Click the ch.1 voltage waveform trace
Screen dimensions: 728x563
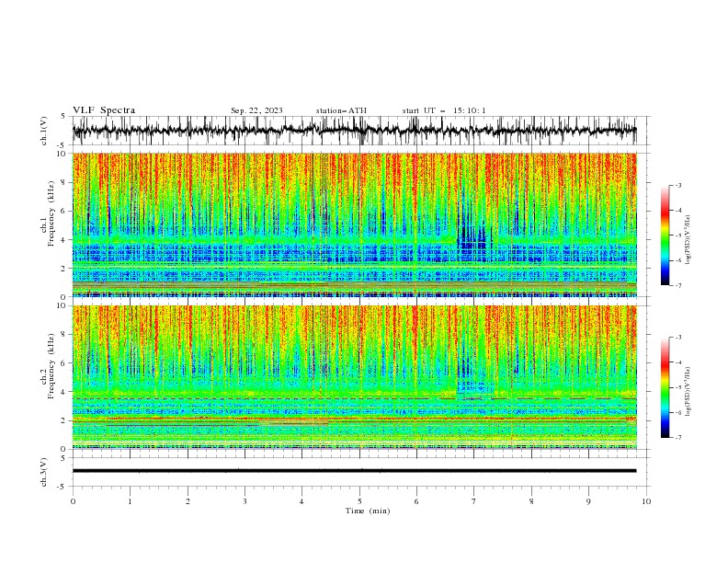(354, 130)
